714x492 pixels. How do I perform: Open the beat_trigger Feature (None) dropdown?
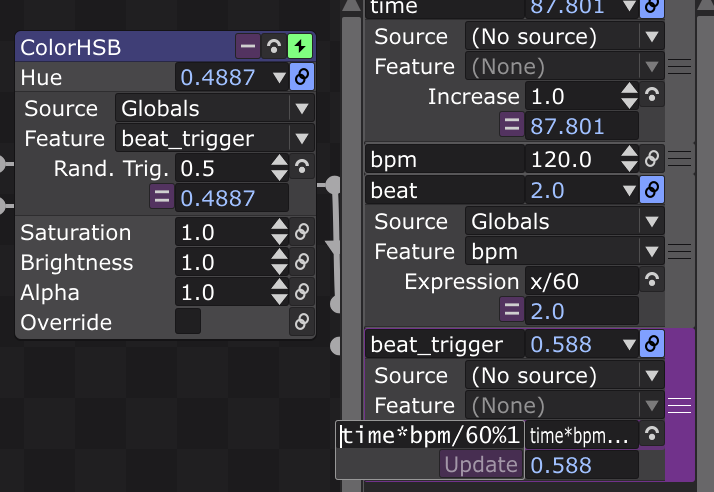[x=564, y=405]
